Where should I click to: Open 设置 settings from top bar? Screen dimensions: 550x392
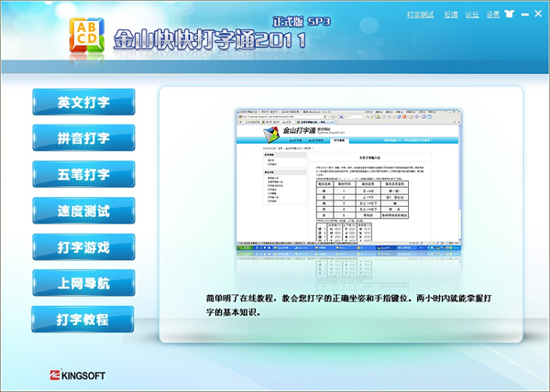[493, 16]
